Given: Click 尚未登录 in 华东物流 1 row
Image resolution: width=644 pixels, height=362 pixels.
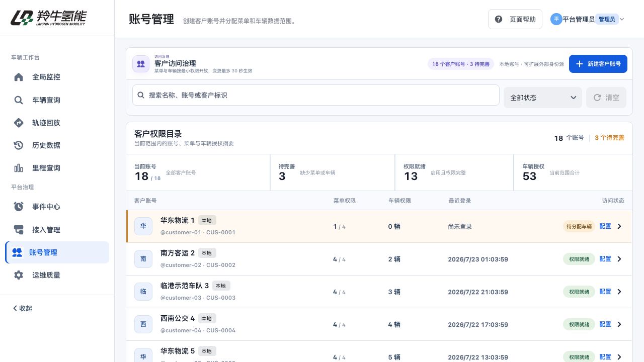Looking at the screenshot, I should (x=460, y=227).
